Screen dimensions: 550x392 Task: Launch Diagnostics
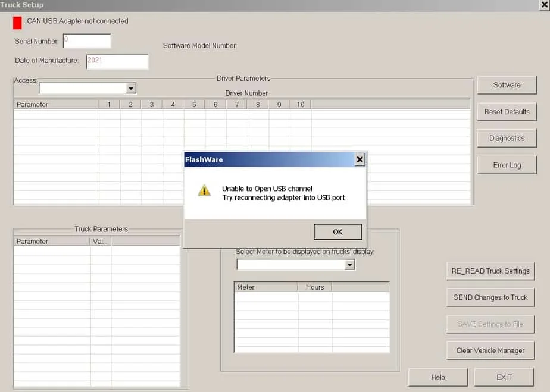point(507,138)
